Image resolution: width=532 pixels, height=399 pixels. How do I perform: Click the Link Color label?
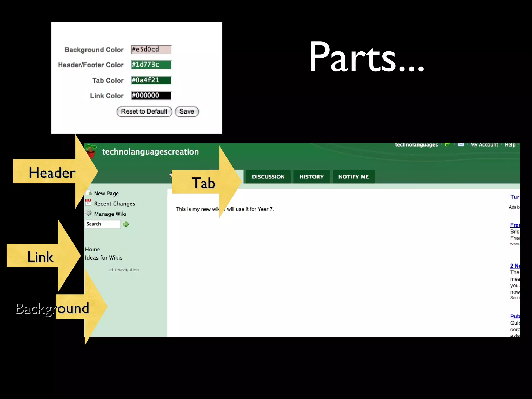coord(107,96)
